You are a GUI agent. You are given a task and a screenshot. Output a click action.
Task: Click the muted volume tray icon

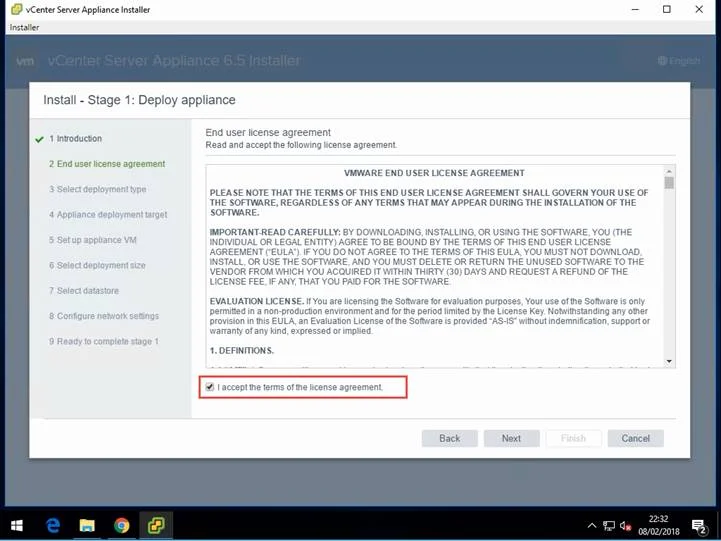[x=625, y=525]
